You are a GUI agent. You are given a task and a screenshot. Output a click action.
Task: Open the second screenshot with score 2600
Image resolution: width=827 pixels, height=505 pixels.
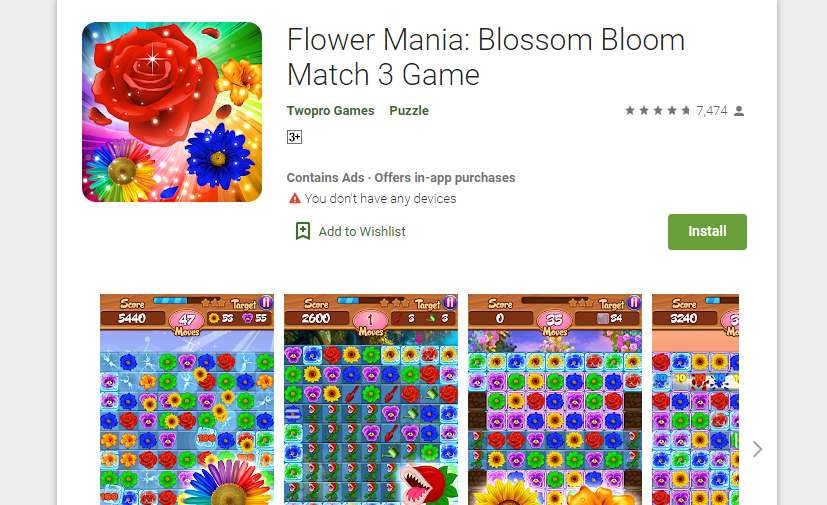[x=371, y=399]
